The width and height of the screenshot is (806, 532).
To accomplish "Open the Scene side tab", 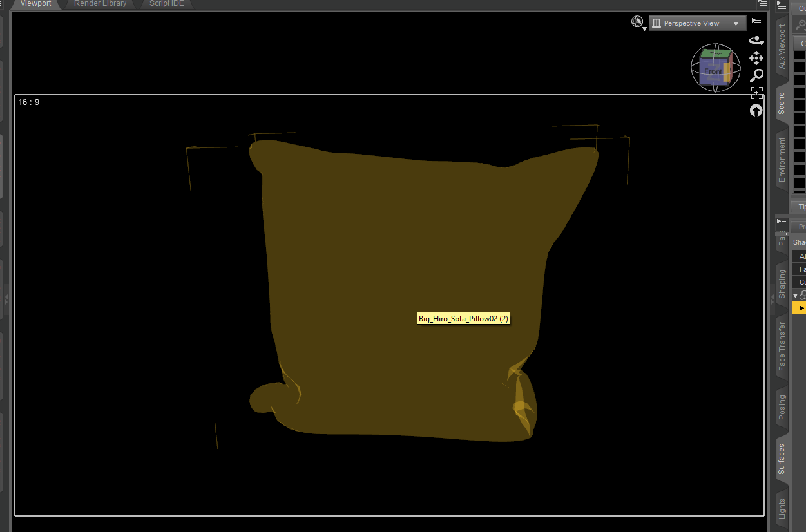I will [x=782, y=103].
